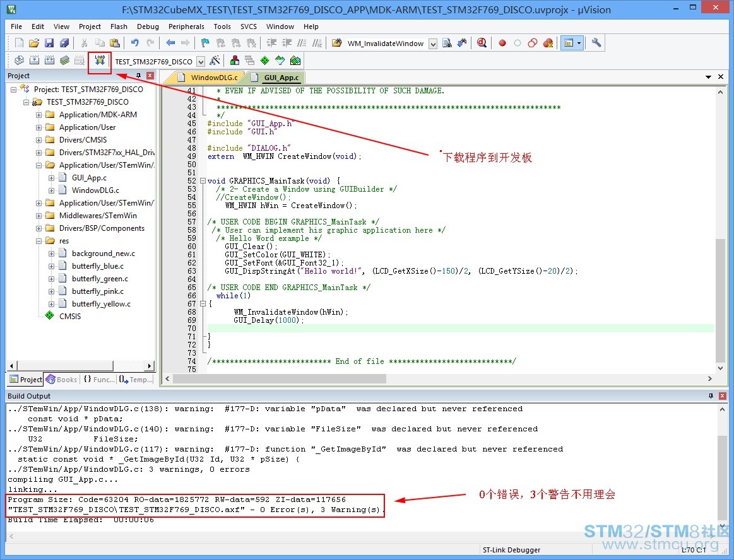Indent the selected lines
Viewport: 734px width, 560px height.
271,43
